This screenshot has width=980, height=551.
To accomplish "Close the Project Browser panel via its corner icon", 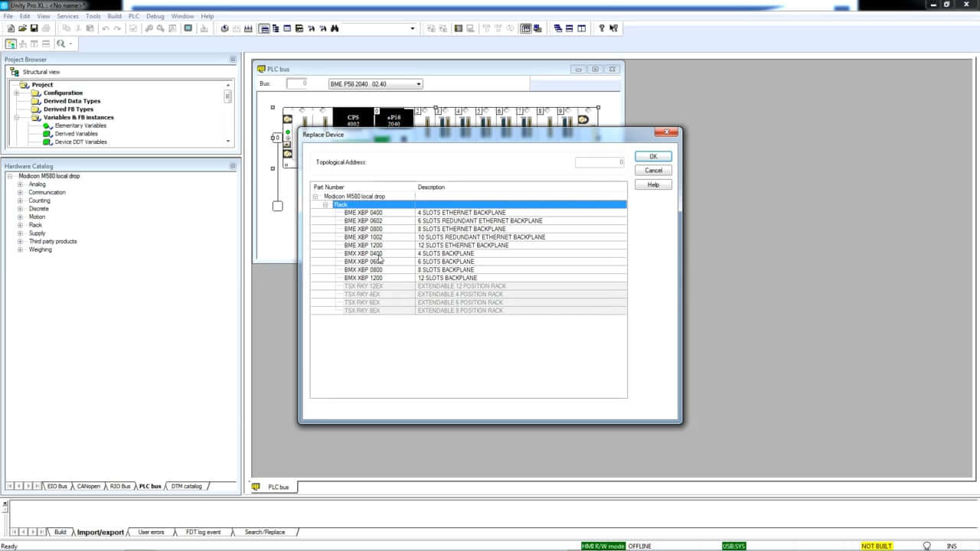I will tap(233, 60).
